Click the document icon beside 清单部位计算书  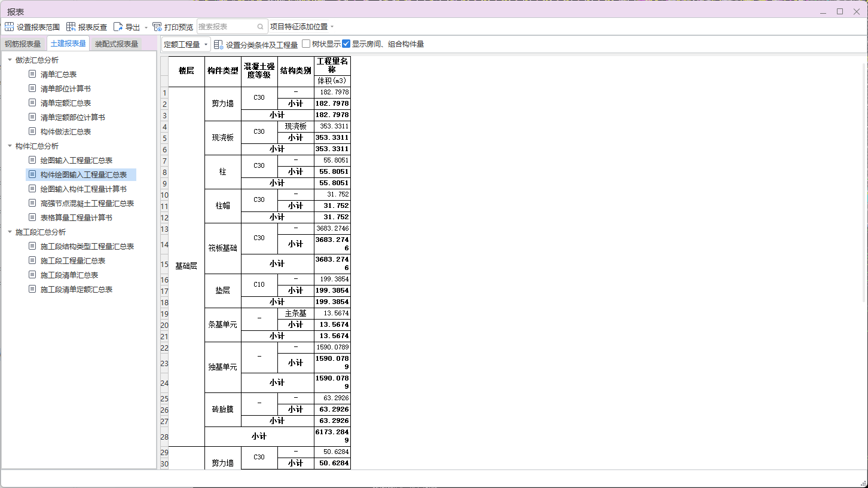[32, 88]
